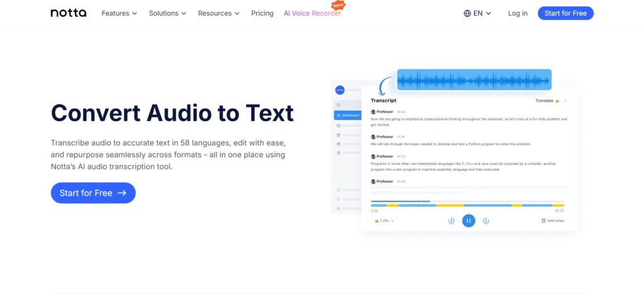Click the hero Start for Free arrow button
Viewport: 644px width, 294px height.
point(93,193)
